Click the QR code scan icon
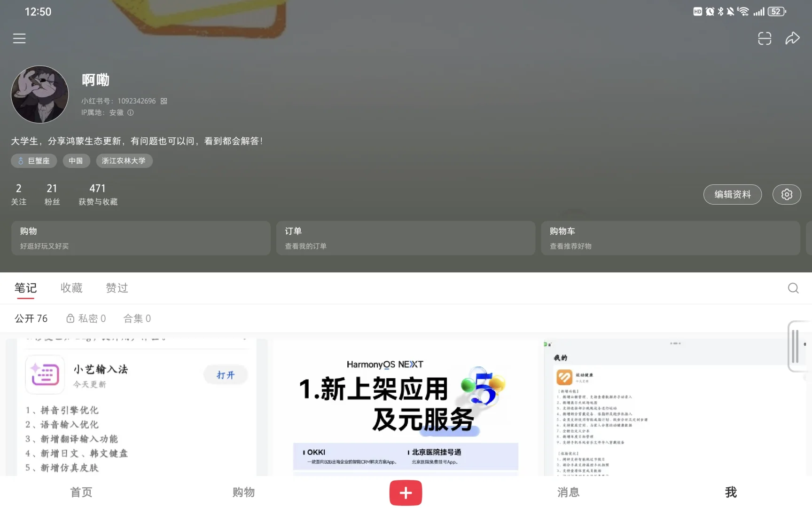Screen dimensions: 812x508 pyautogui.click(x=765, y=38)
